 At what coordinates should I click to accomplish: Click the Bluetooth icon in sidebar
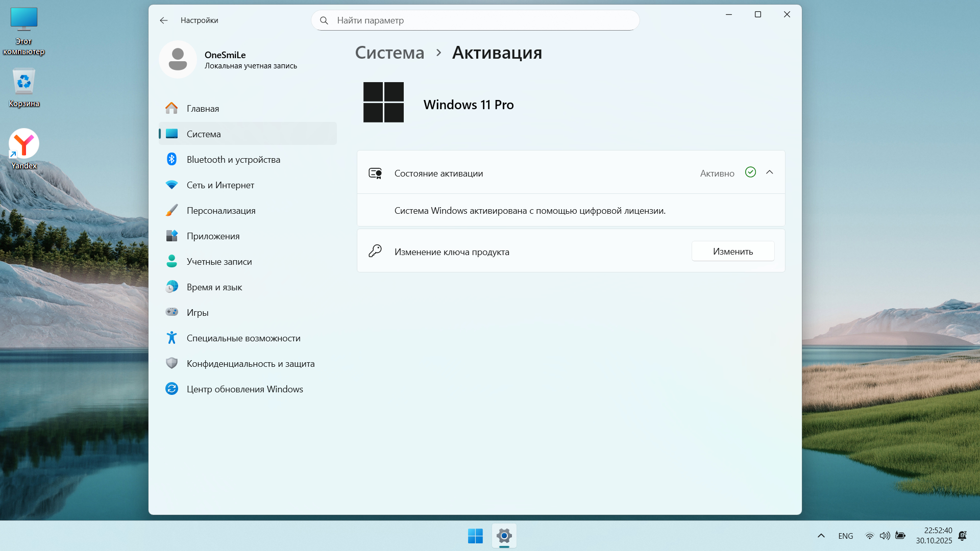[x=171, y=159]
